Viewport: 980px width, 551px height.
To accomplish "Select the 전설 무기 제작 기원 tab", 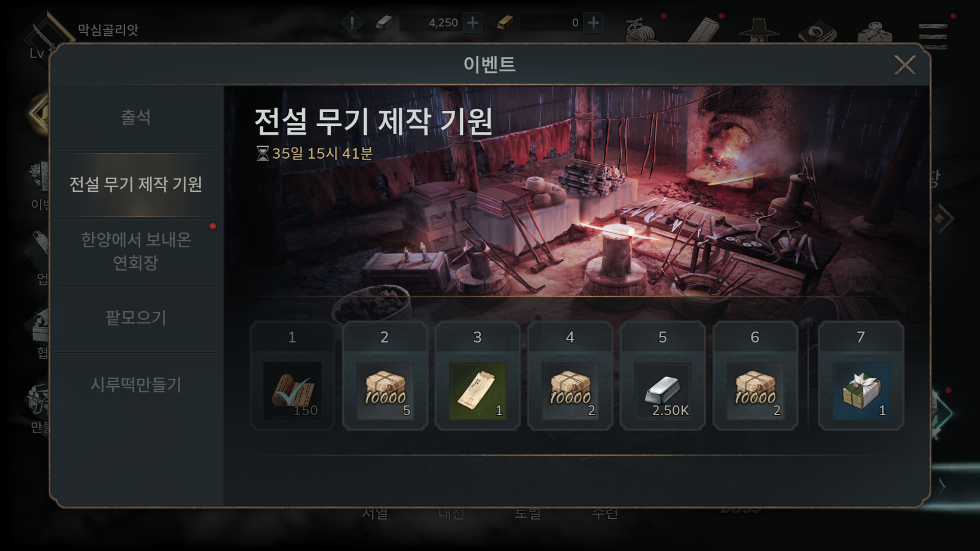I will pos(136,184).
